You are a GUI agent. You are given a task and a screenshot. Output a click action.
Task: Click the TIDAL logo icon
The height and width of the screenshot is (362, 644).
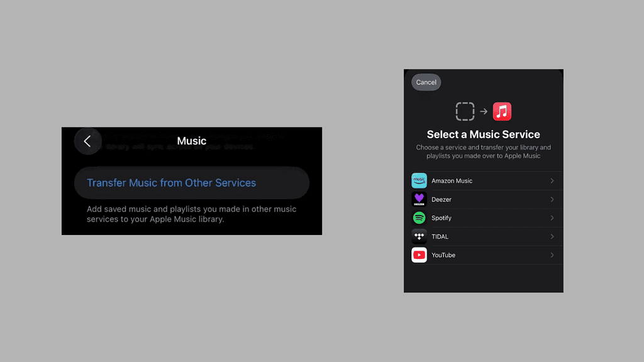[419, 236]
